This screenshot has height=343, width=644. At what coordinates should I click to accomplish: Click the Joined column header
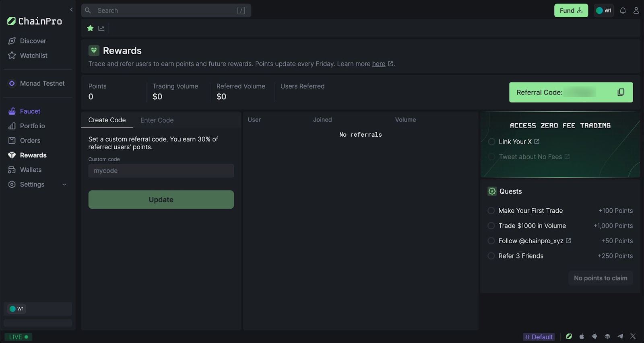click(x=322, y=120)
